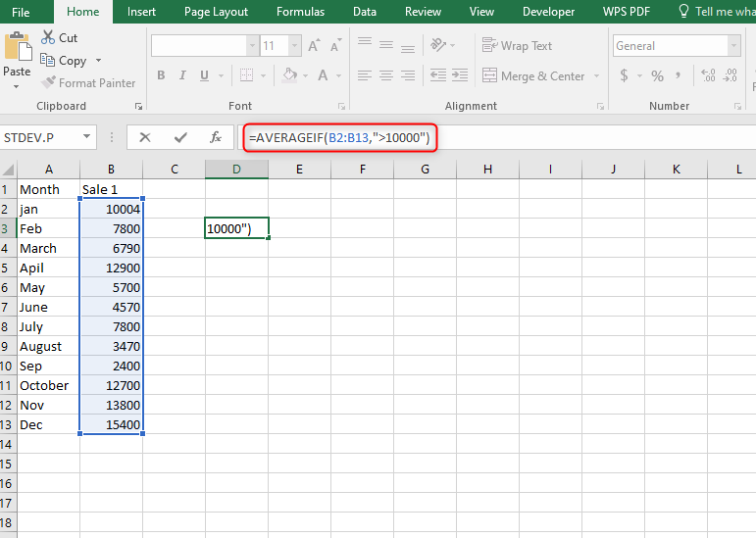Select cell B5 containing 12900
This screenshot has width=756, height=538.
tap(112, 268)
